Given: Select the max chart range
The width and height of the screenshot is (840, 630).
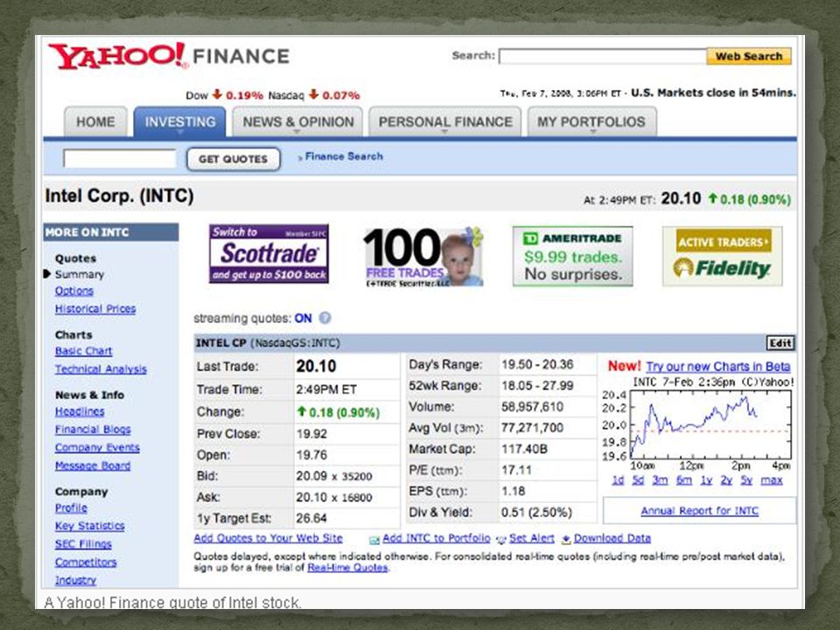Looking at the screenshot, I should click(772, 480).
